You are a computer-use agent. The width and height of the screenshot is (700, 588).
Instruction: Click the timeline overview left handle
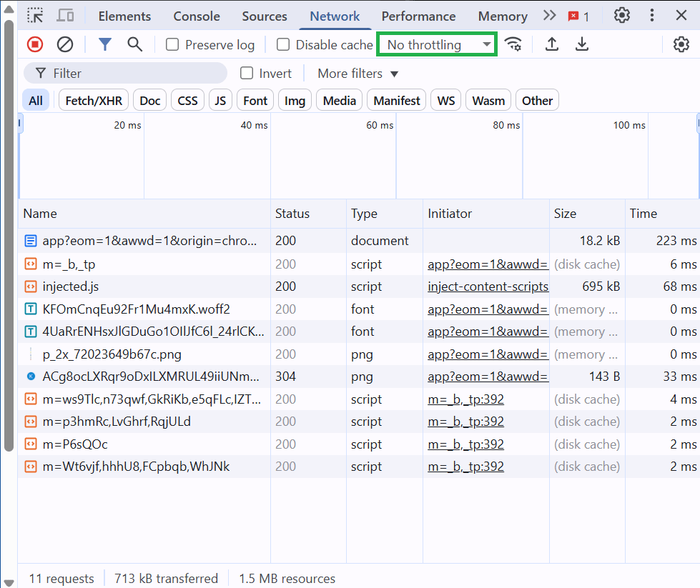(20, 123)
